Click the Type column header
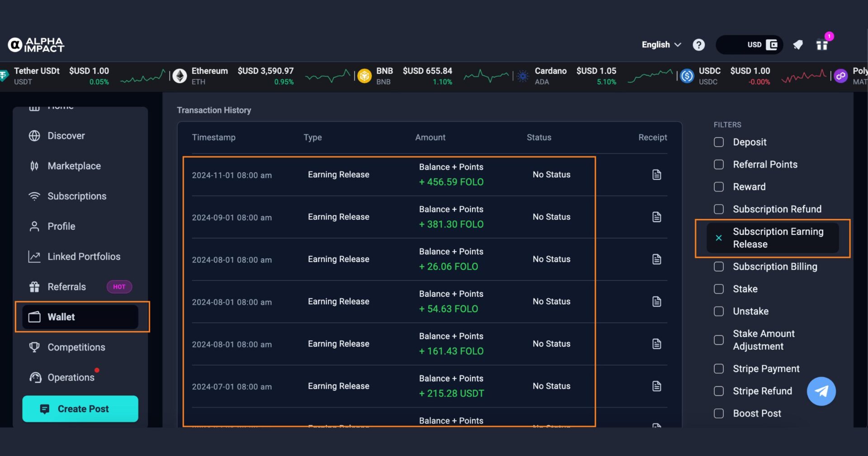 [x=313, y=138]
